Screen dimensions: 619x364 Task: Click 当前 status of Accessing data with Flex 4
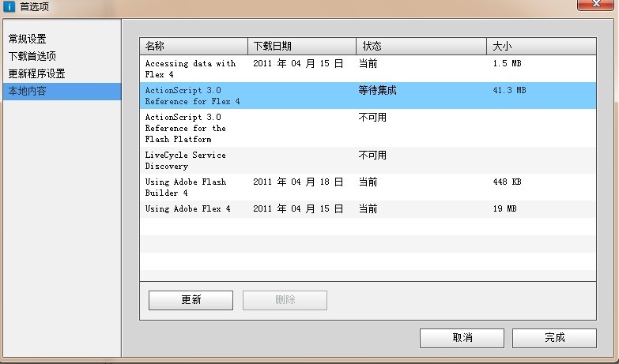(368, 63)
